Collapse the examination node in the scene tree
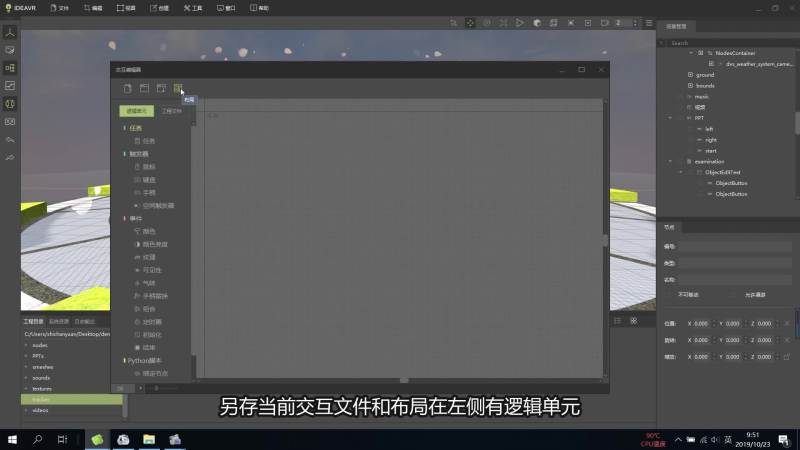This screenshot has height=450, width=800. [x=670, y=161]
